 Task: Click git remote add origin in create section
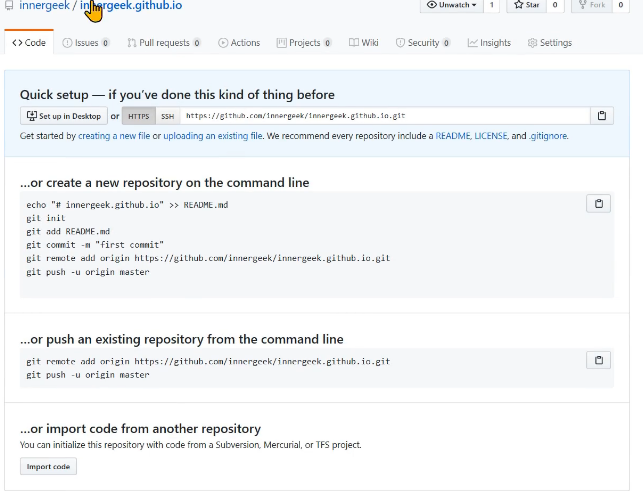[208, 258]
